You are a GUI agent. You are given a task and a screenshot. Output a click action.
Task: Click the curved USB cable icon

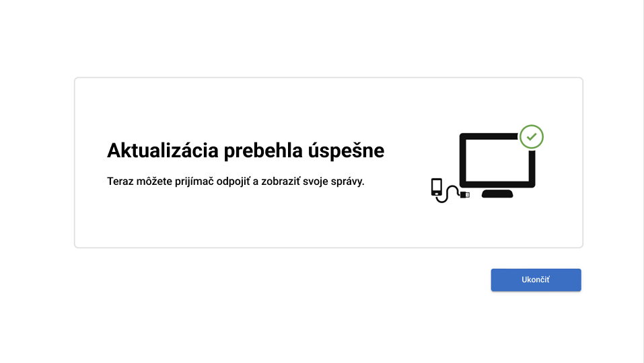pyautogui.click(x=449, y=194)
